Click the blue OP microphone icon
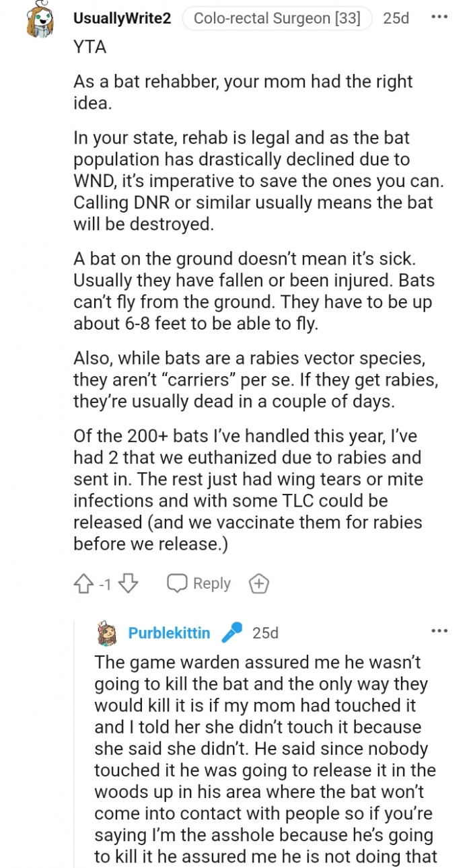This screenshot has height=868, width=471. point(231,632)
